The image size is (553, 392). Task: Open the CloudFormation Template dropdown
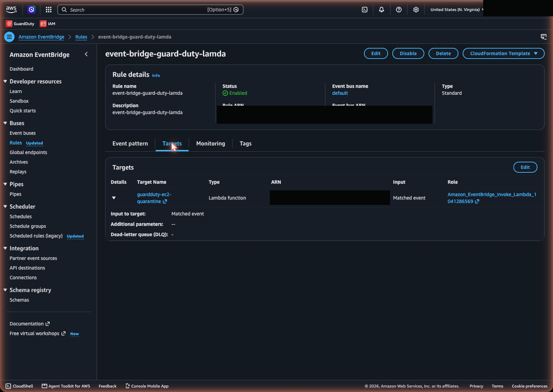(503, 54)
